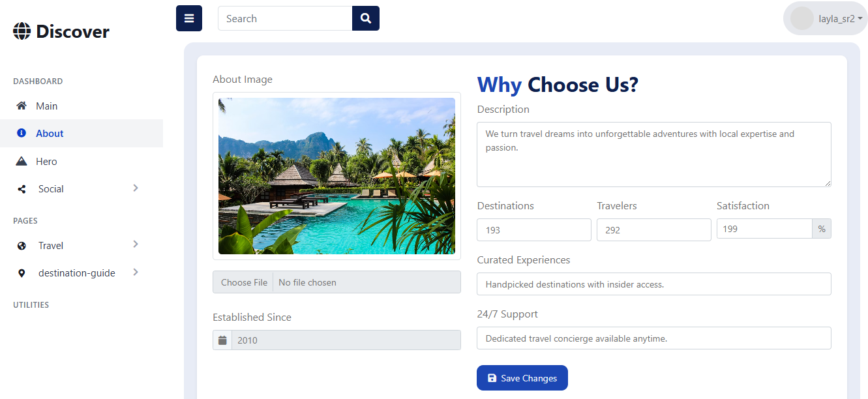The image size is (868, 399).
Task: Click the share icon beside Social
Action: tap(22, 189)
